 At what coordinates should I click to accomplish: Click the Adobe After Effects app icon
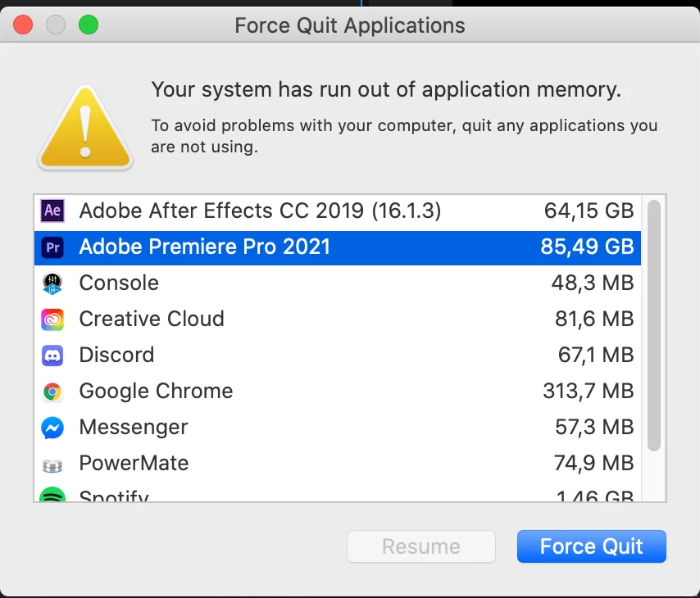(52, 211)
